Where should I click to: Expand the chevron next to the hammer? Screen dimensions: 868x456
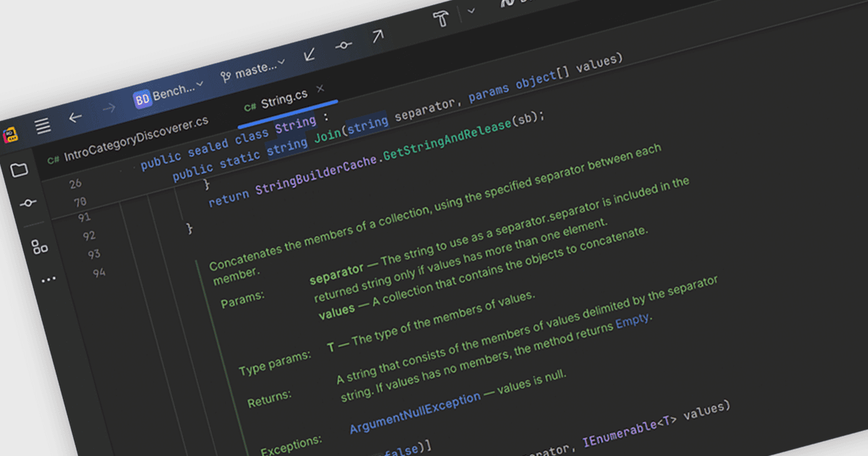coord(472,11)
